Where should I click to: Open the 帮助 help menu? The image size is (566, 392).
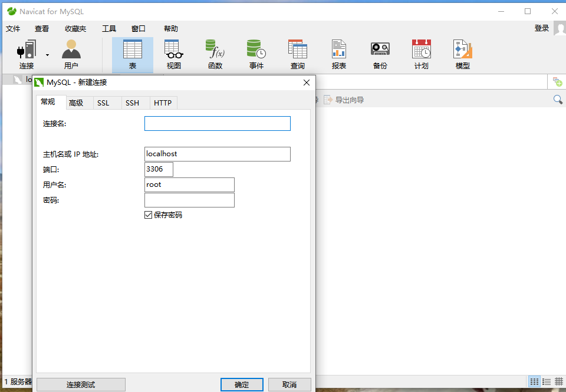(171, 28)
